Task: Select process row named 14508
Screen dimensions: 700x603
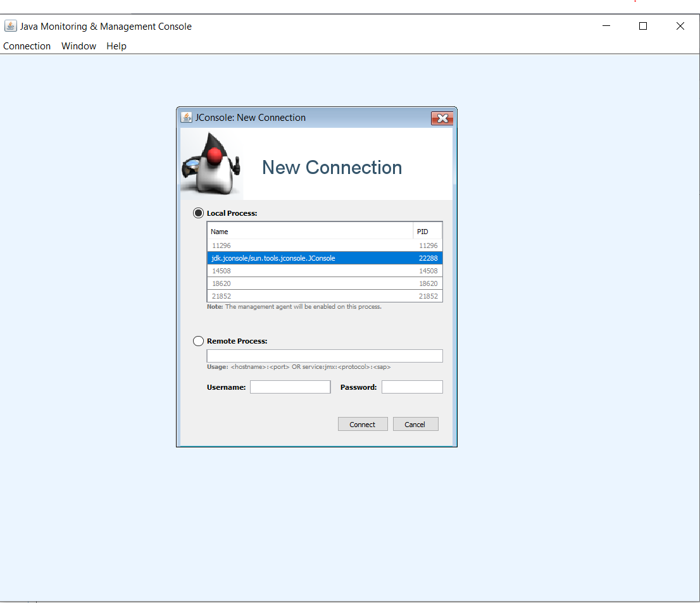Action: click(x=325, y=271)
